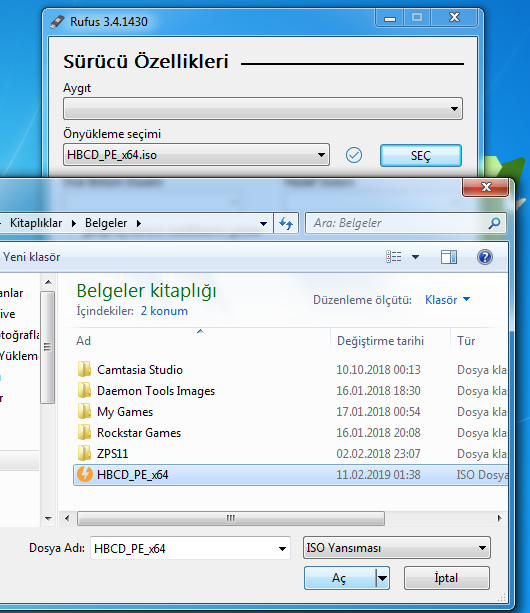
Task: Click the SEÇ button in Rufus
Action: 421,156
